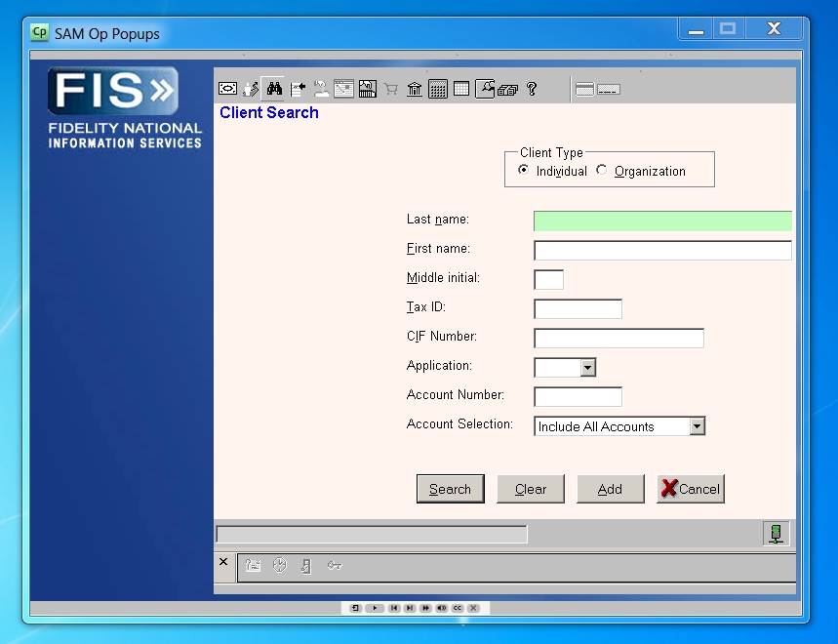Select Organization client type

point(601,170)
